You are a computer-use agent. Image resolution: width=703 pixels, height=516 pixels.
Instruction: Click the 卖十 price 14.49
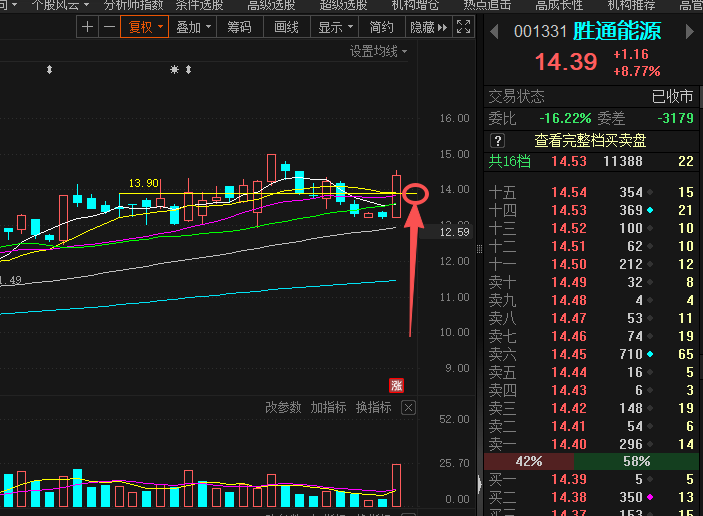(569, 282)
